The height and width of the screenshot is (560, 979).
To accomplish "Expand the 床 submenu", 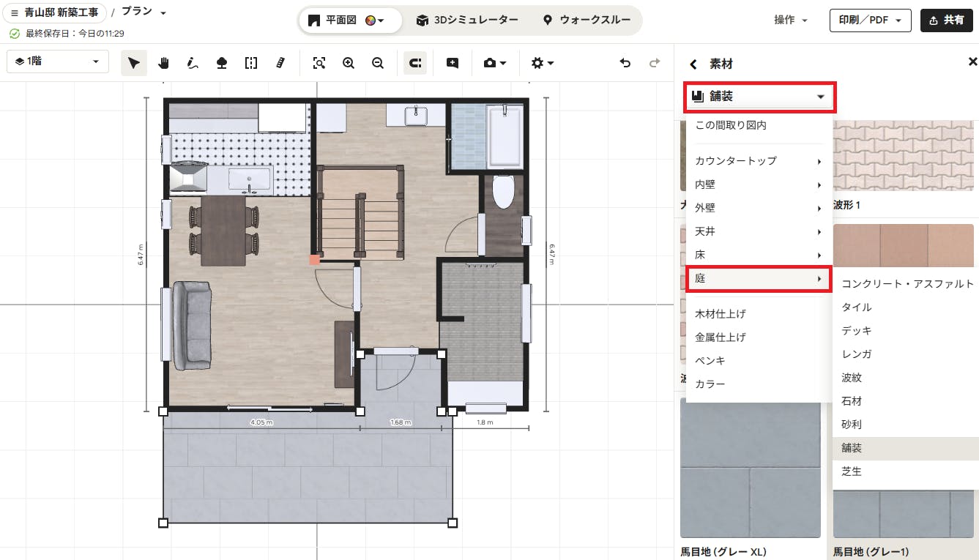I will click(759, 255).
